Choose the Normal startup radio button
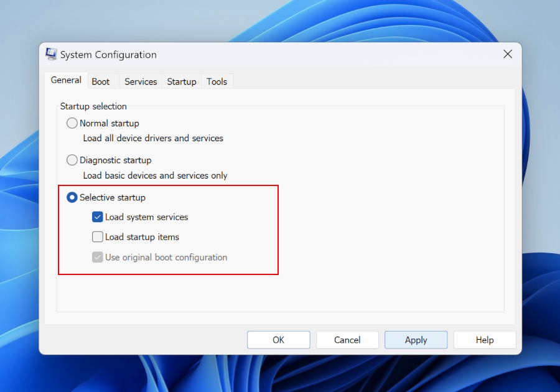Viewport: 560px width, 392px height. click(x=73, y=123)
